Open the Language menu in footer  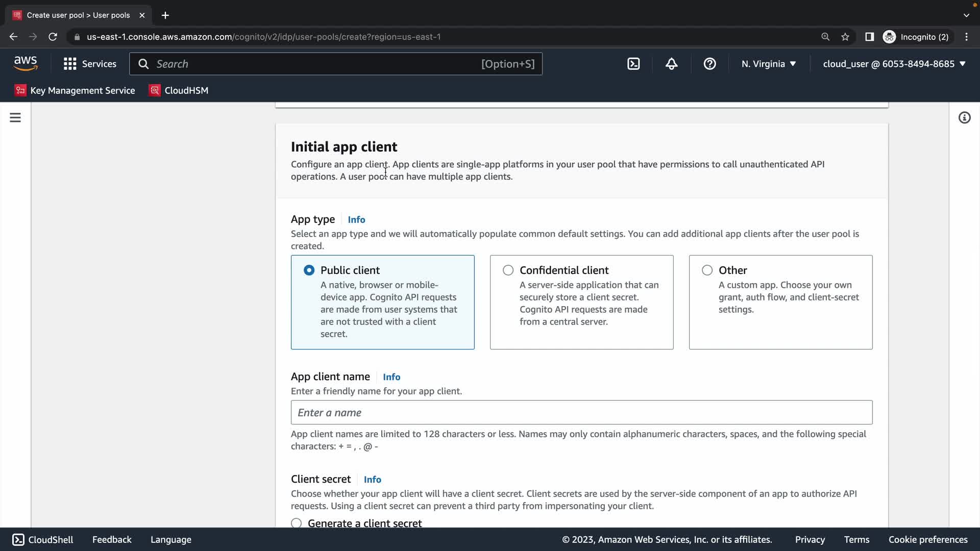point(170,539)
